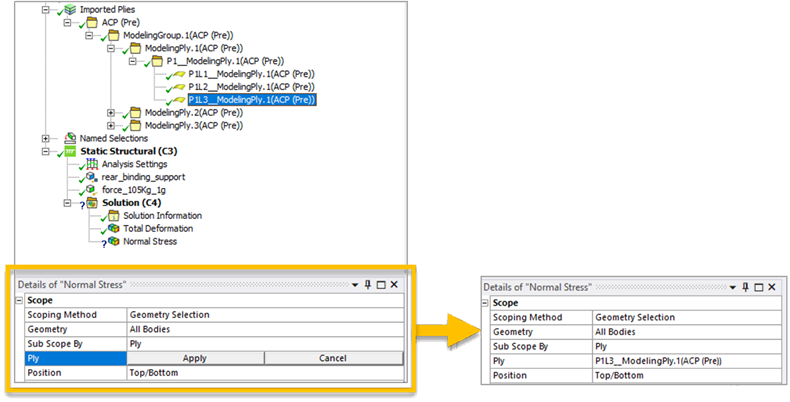Click Apply in the Ply row
790x402 pixels.
pos(195,358)
